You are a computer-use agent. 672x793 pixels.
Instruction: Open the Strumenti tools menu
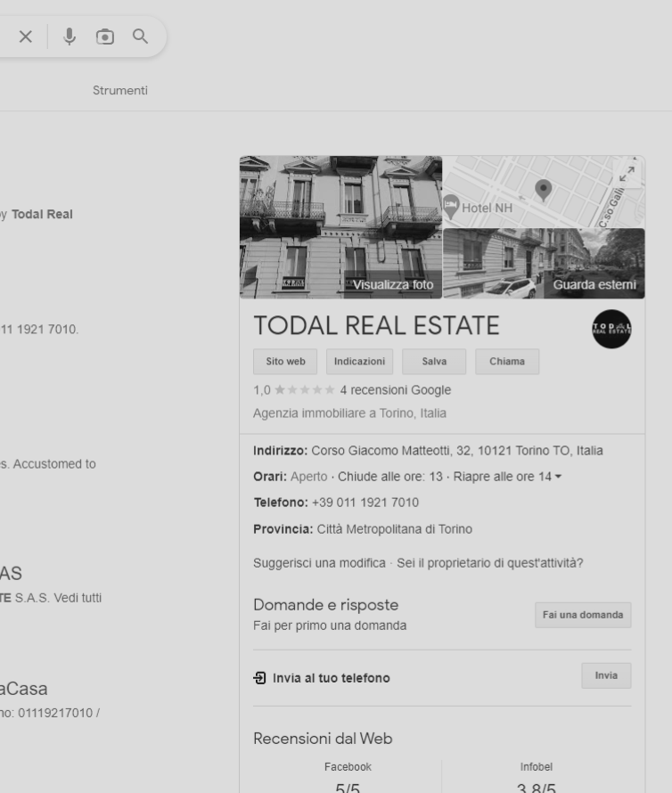tap(120, 91)
